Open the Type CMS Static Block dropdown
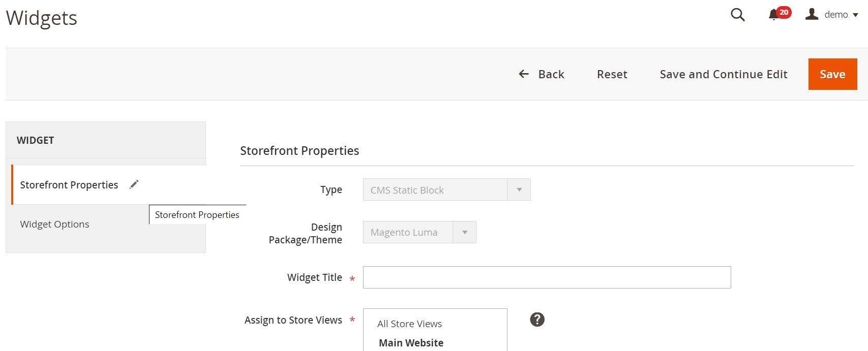This screenshot has width=868, height=351. [x=446, y=189]
